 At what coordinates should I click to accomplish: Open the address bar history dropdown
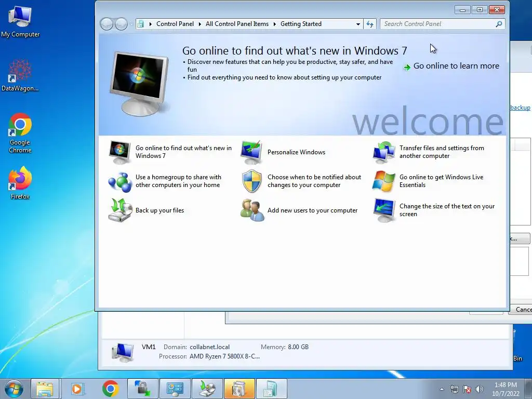(358, 24)
